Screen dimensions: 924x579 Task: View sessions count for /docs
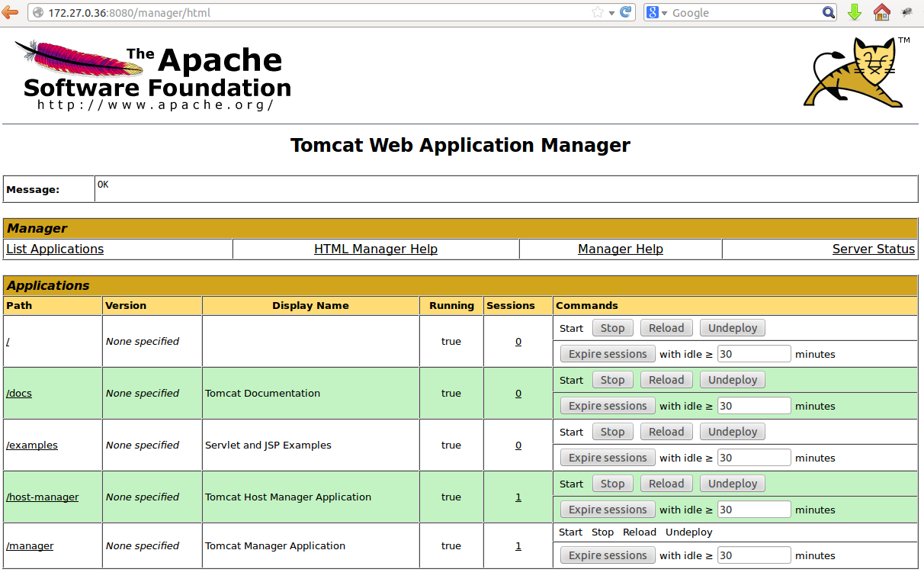click(518, 394)
